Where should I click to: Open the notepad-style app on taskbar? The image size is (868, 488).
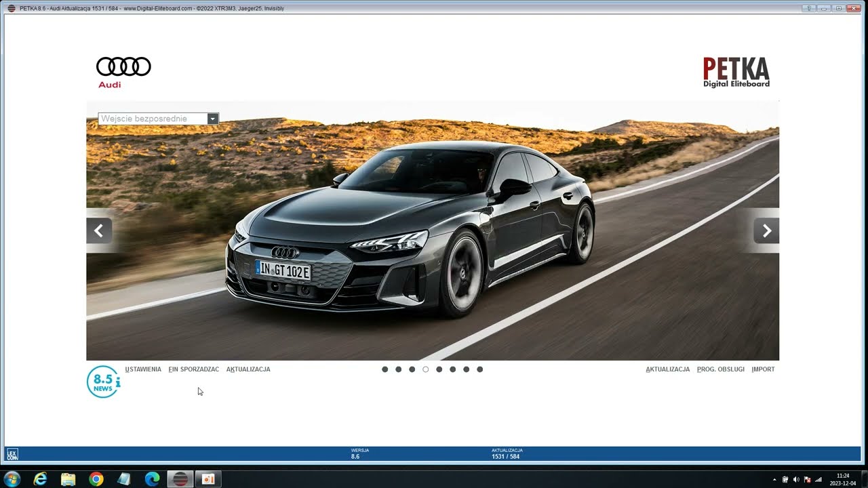124,479
